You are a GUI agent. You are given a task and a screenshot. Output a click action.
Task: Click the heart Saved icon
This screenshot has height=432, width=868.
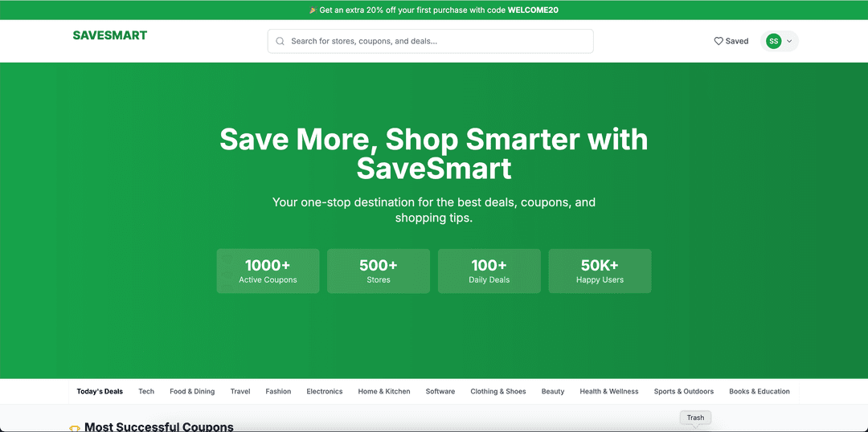719,41
